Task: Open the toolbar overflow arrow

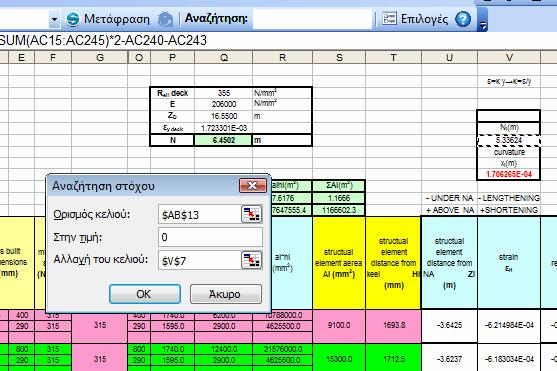Action: [482, 25]
